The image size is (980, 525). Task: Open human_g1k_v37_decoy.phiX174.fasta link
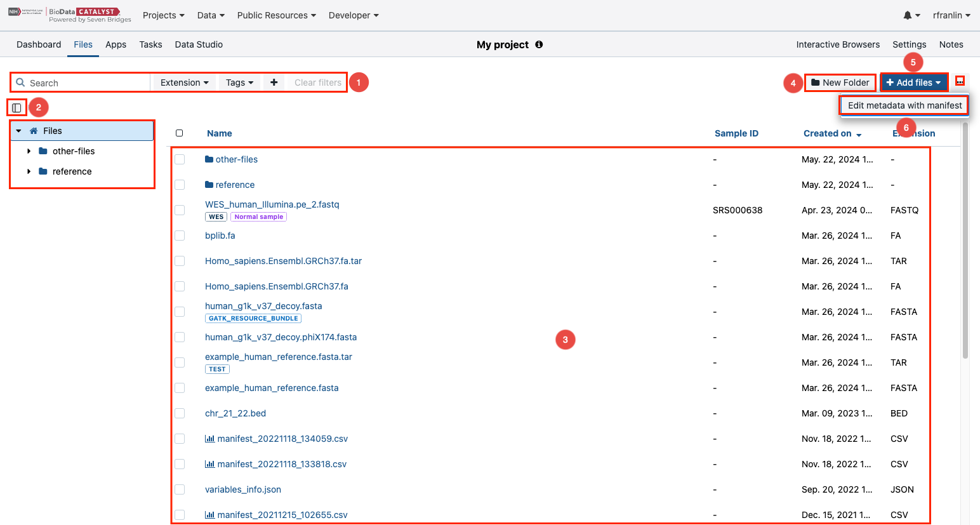pyautogui.click(x=281, y=337)
